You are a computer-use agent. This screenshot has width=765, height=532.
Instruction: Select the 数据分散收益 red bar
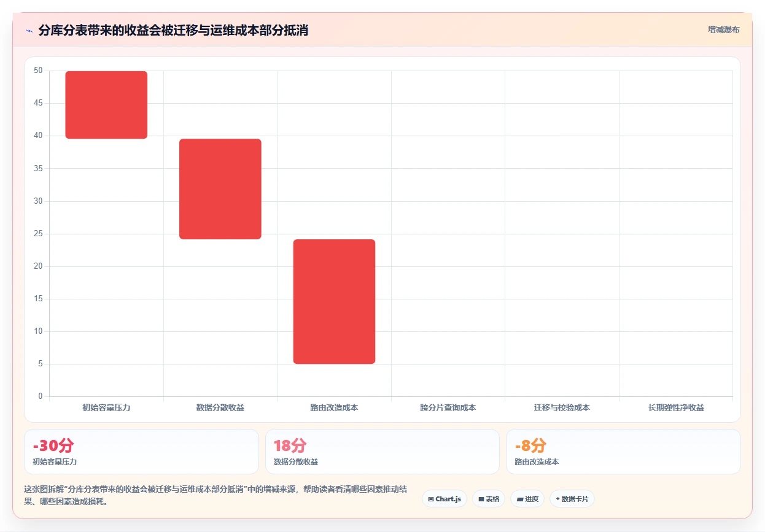click(x=220, y=189)
